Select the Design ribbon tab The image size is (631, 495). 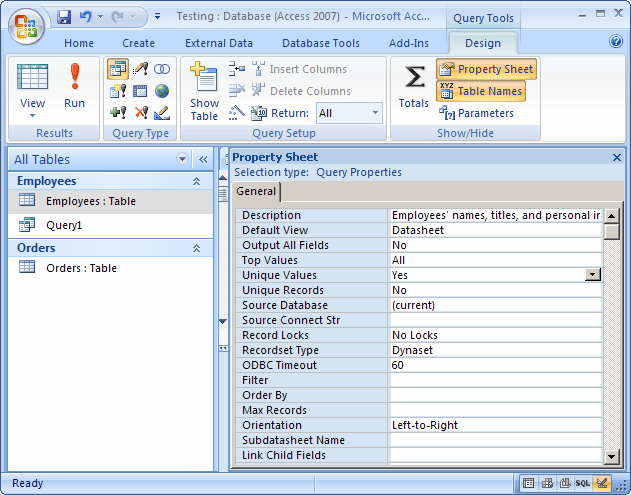coord(483,43)
